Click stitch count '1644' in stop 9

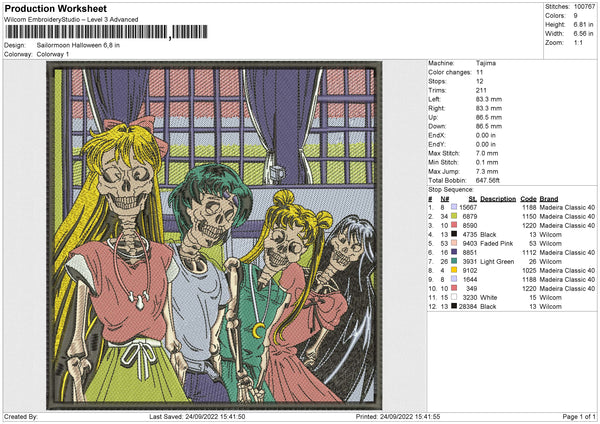pos(470,279)
